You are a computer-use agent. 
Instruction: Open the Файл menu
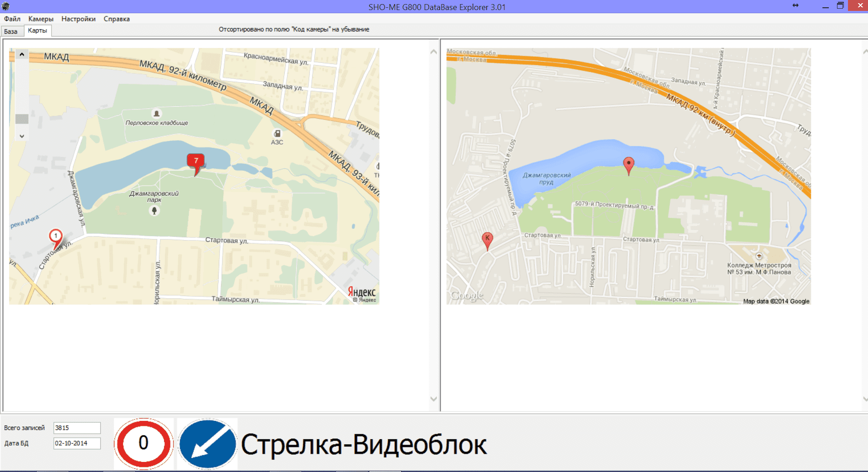point(12,19)
